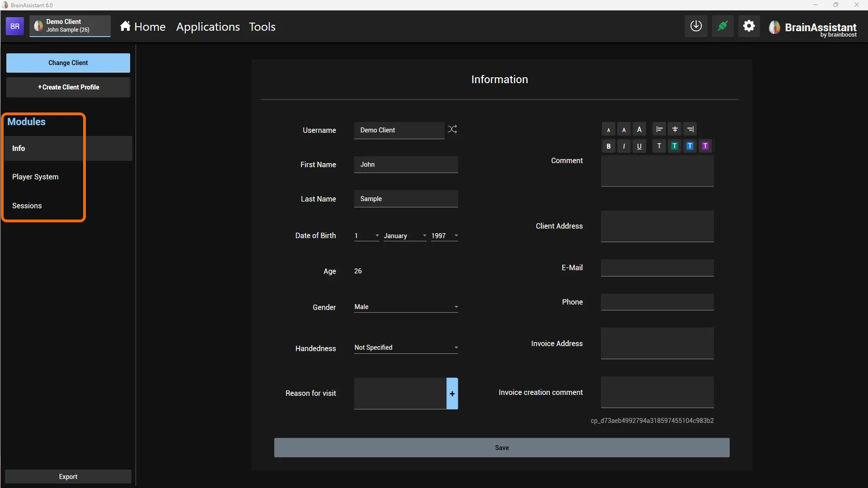Click the shuffle icon beside Username
The height and width of the screenshot is (488, 868).
(452, 130)
